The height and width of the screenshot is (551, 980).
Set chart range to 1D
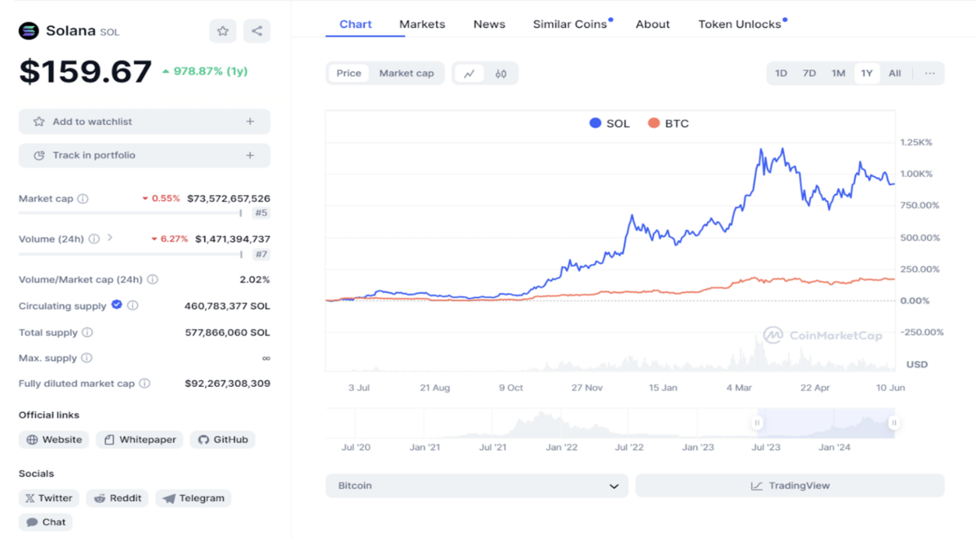(781, 73)
